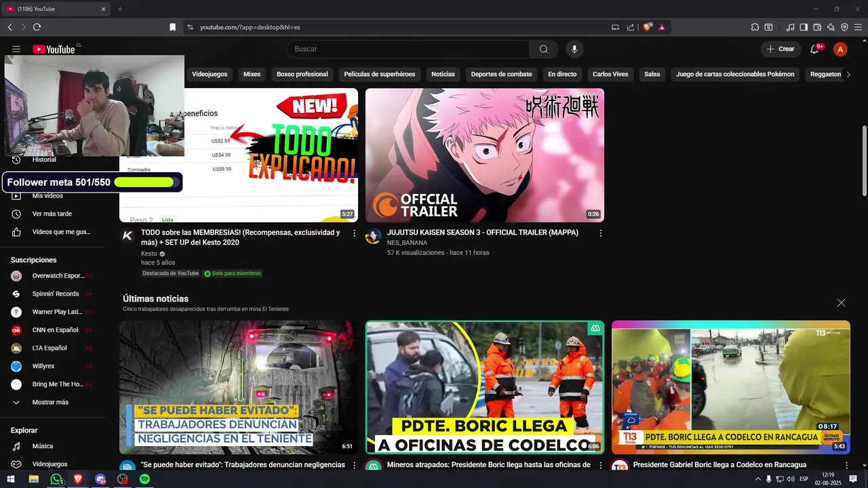Open NES_BANANA channel avatar
This screenshot has width=868, height=488.
[373, 236]
